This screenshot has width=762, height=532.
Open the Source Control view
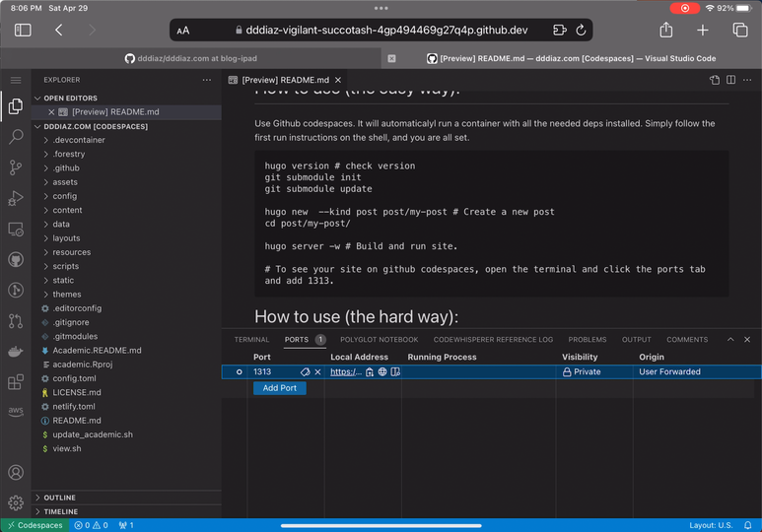click(x=16, y=167)
